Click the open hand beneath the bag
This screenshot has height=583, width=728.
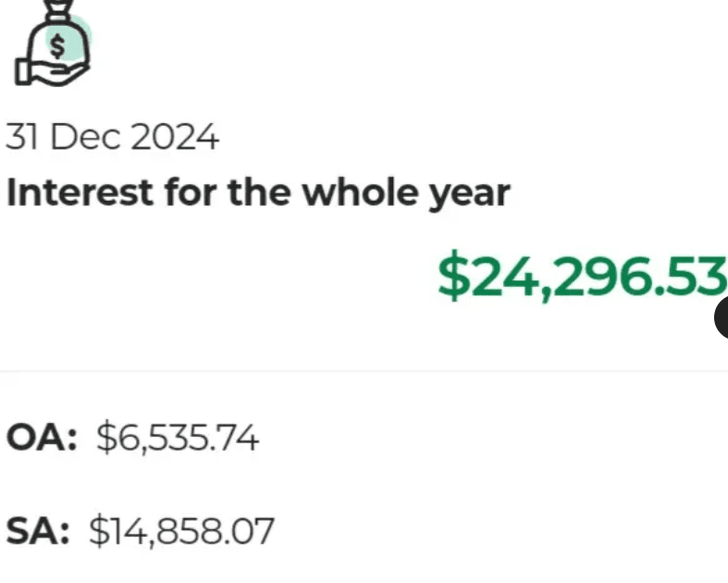(x=52, y=73)
